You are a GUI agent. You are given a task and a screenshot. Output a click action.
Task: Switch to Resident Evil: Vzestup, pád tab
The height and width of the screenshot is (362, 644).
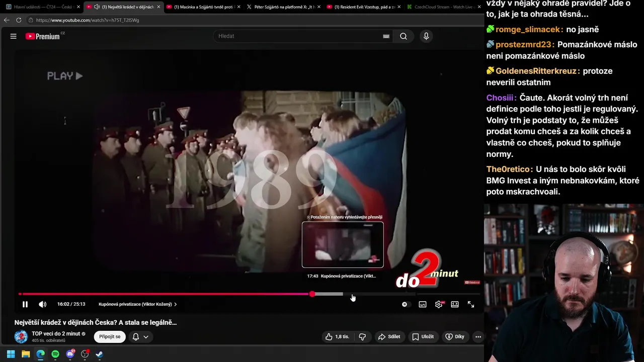364,7
